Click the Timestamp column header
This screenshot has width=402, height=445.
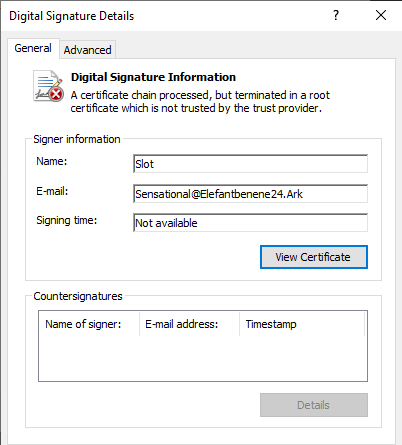[302, 324]
